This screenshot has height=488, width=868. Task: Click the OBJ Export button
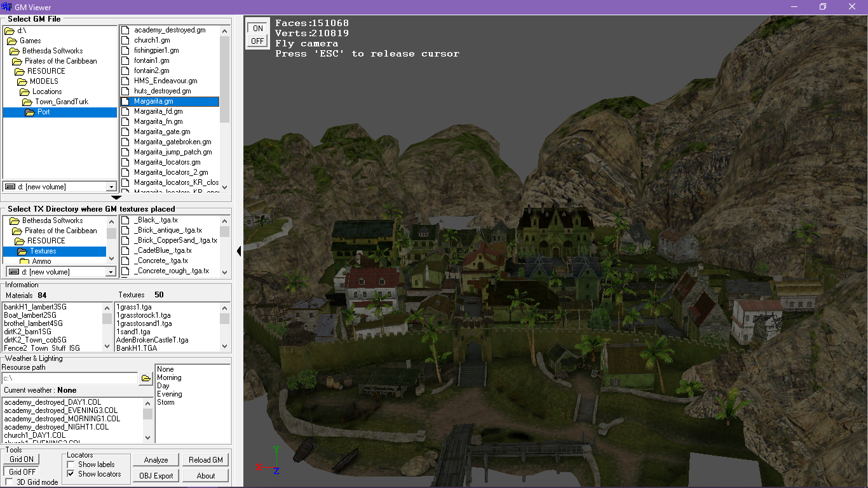pyautogui.click(x=156, y=475)
